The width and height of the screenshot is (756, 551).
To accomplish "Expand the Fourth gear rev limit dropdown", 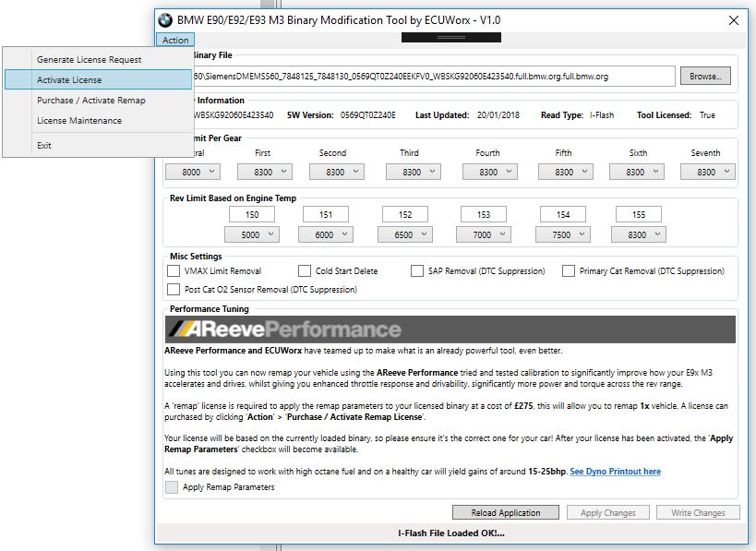I will (490, 172).
